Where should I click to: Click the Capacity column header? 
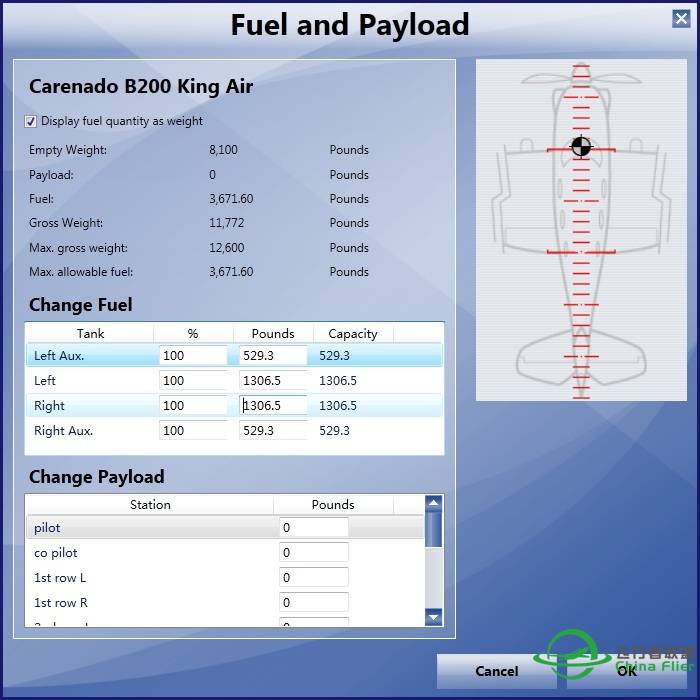tap(353, 333)
